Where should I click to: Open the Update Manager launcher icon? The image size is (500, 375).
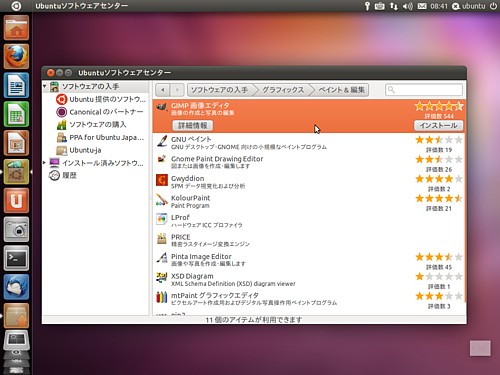tap(16, 316)
